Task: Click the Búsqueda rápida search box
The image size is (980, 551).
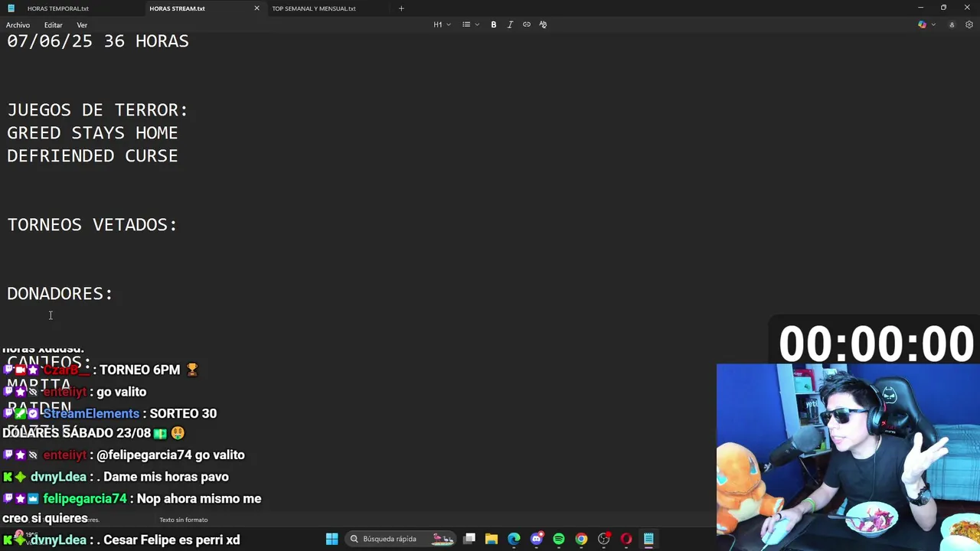Action: pos(400,539)
